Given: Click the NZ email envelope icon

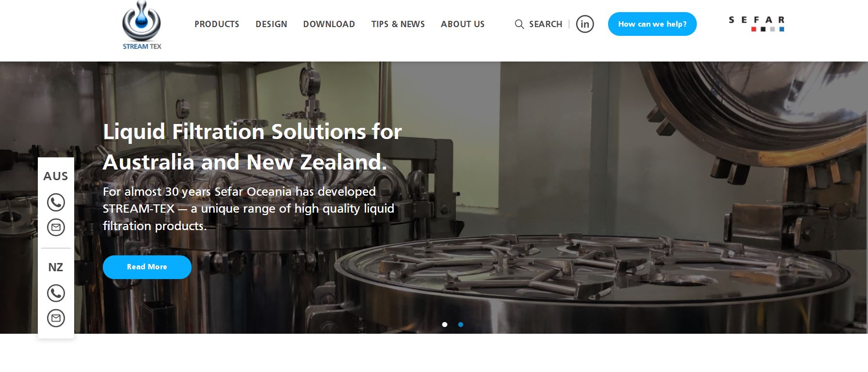Looking at the screenshot, I should pos(56,318).
